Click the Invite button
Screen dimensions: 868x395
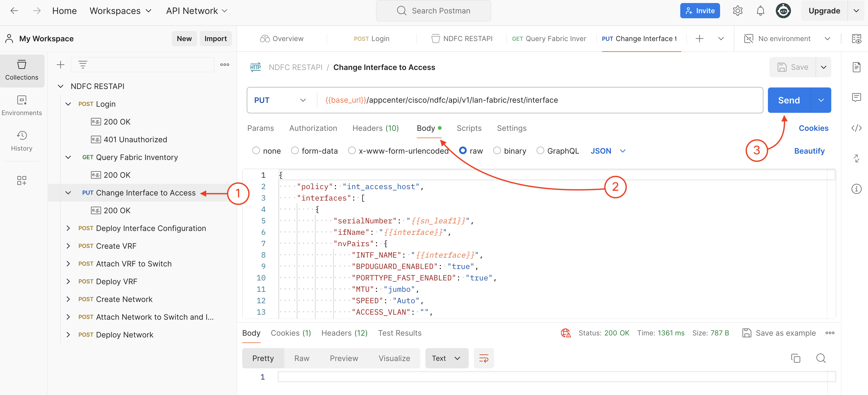click(700, 11)
